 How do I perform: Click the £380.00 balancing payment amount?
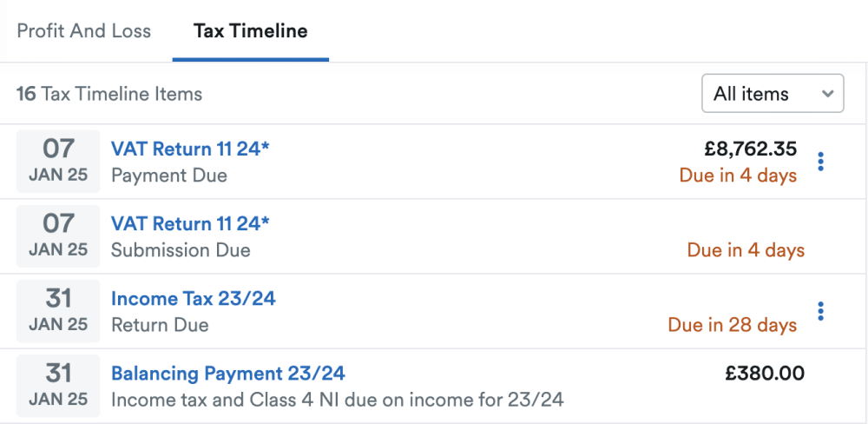(x=765, y=374)
